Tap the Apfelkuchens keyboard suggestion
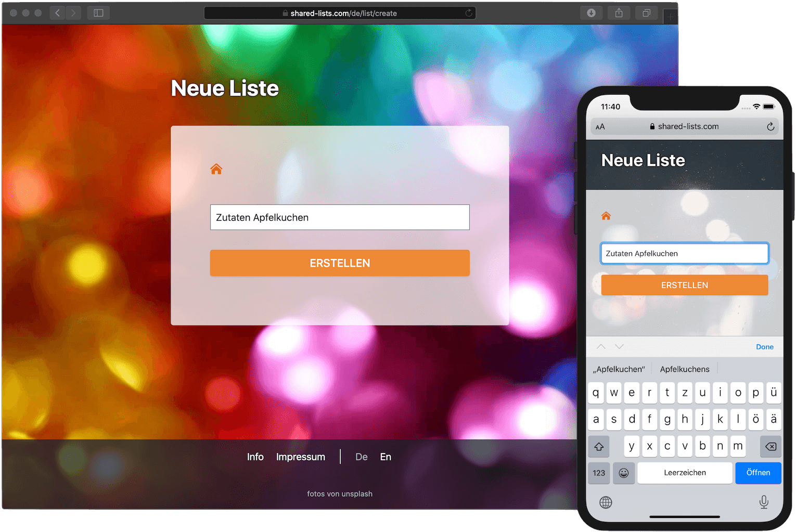The height and width of the screenshot is (532, 796). pyautogui.click(x=685, y=369)
